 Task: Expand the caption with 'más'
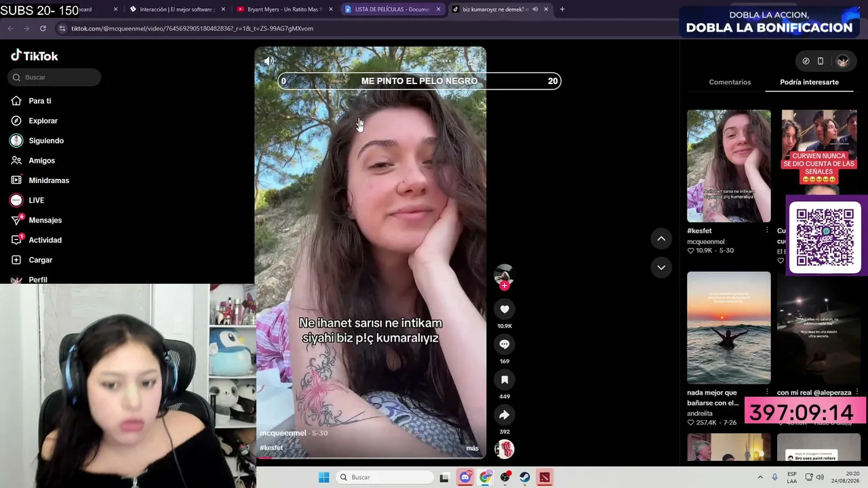(472, 448)
